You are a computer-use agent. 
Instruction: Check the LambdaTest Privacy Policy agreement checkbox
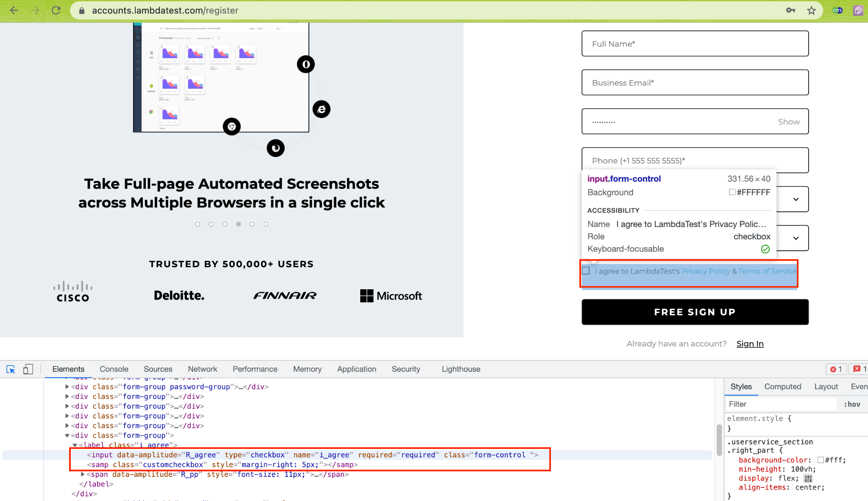(x=586, y=271)
